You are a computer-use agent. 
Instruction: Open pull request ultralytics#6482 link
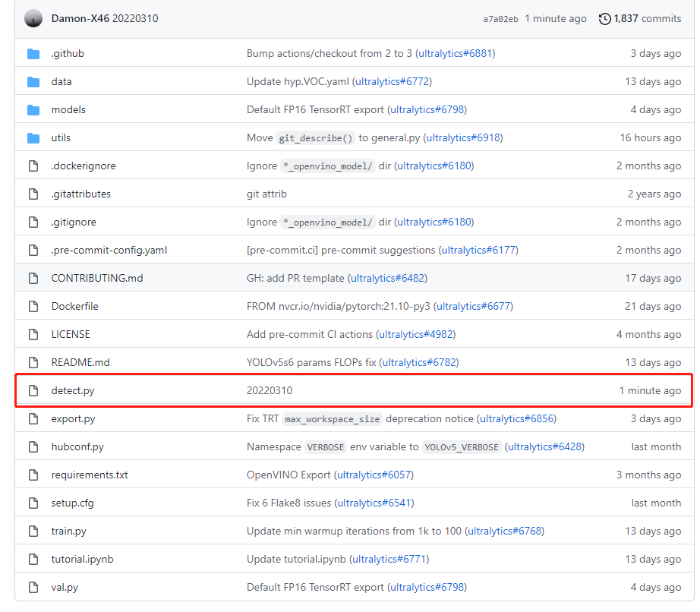(x=387, y=279)
